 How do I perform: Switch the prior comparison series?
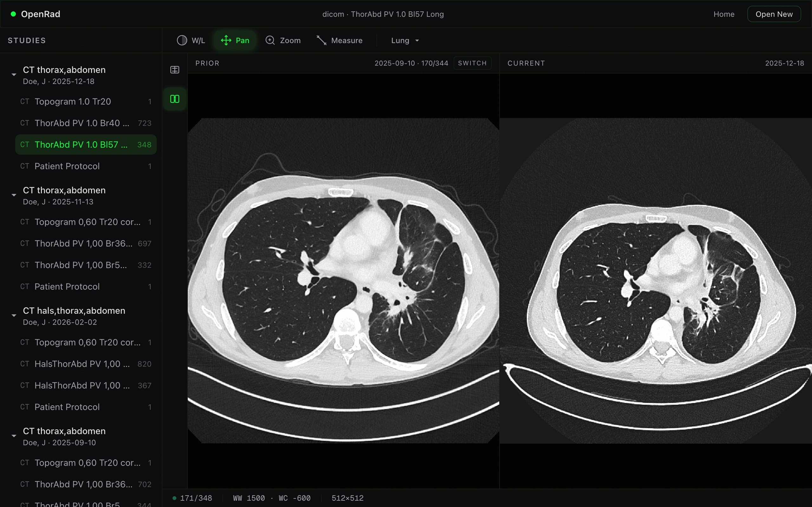pos(472,63)
